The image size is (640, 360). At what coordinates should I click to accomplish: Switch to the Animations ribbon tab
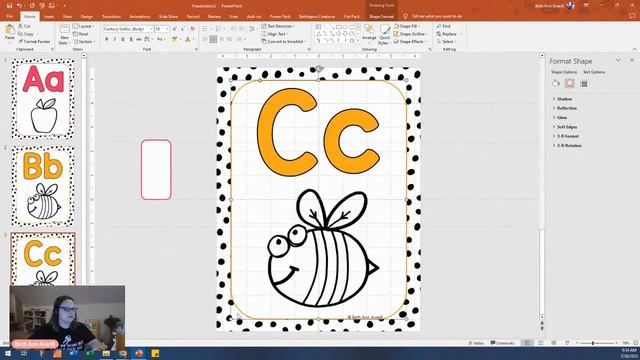coord(140,16)
